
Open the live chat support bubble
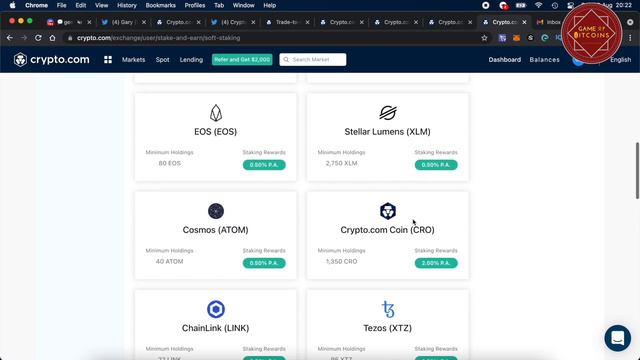pos(618,338)
